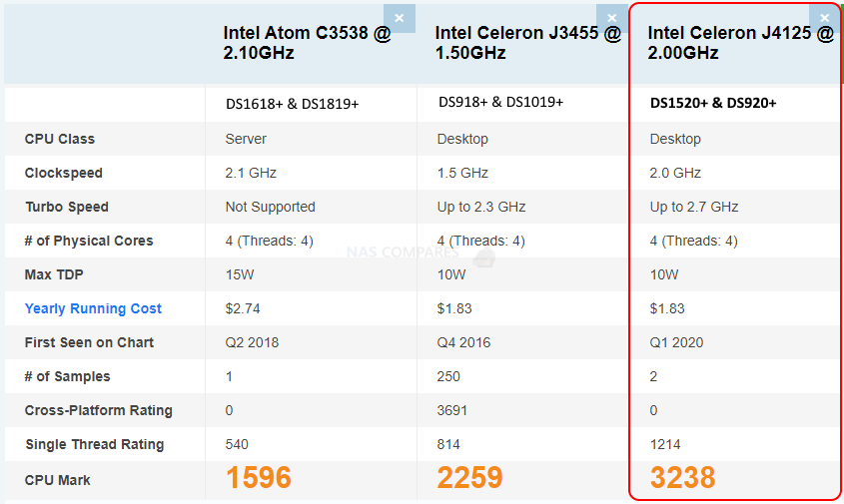Select the 1596 CPU Mark score
This screenshot has width=844, height=504.
(259, 478)
